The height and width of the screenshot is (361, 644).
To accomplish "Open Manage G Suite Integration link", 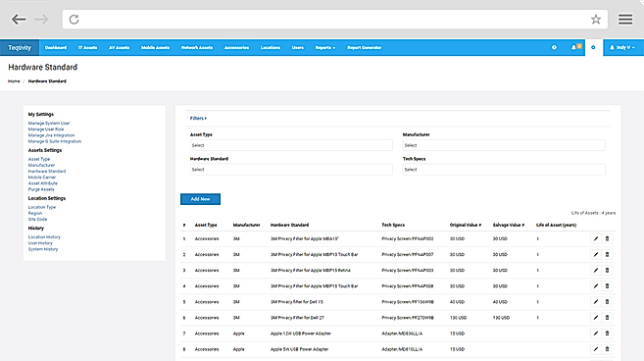I will (x=55, y=141).
